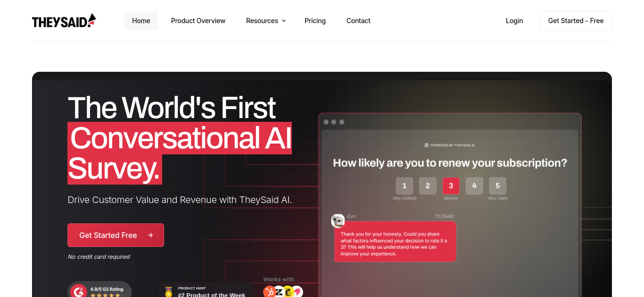Open the Pricing page

(x=315, y=21)
